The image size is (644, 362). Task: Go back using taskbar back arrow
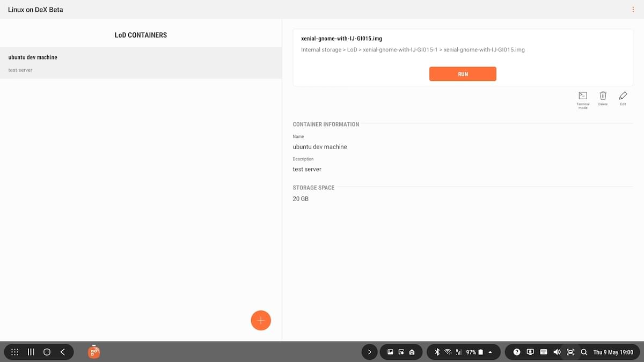[63, 352]
